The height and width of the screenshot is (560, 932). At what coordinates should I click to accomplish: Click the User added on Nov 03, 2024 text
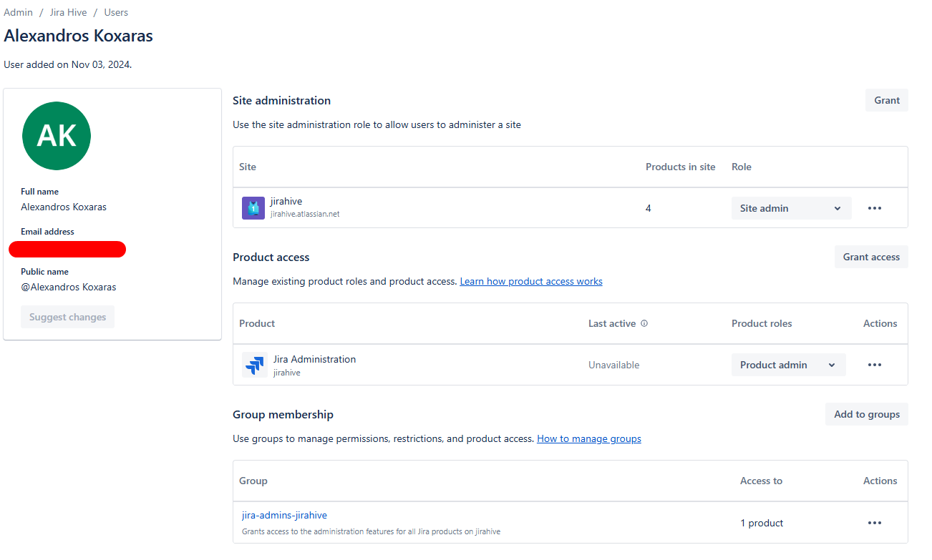68,64
